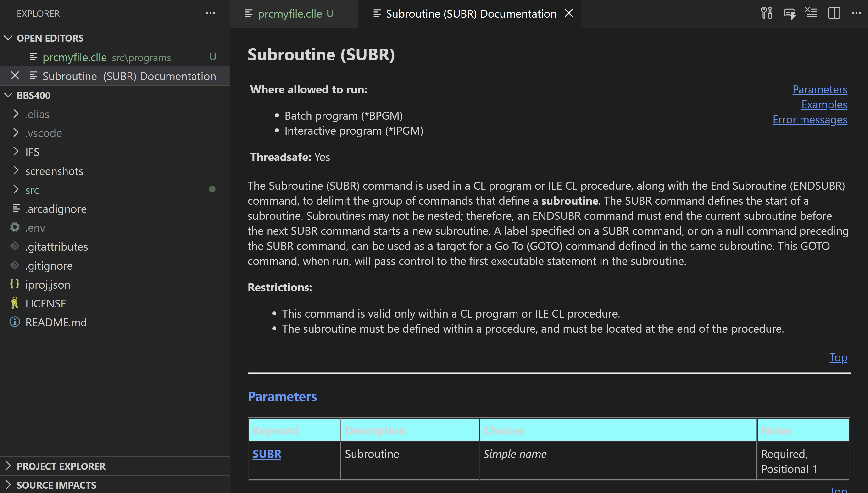Screen dimensions: 868x493
Task: Split the editor using the split layout icon
Action: [x=834, y=13]
